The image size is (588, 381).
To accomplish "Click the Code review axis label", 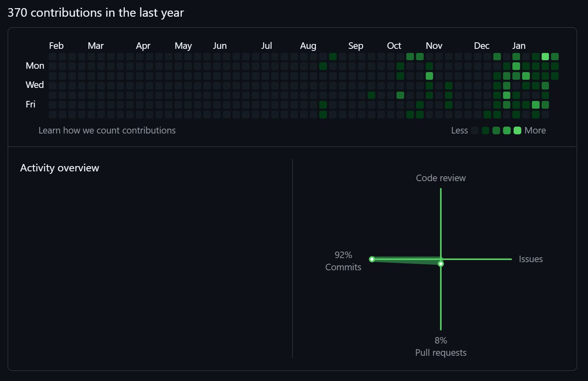I will click(x=441, y=178).
